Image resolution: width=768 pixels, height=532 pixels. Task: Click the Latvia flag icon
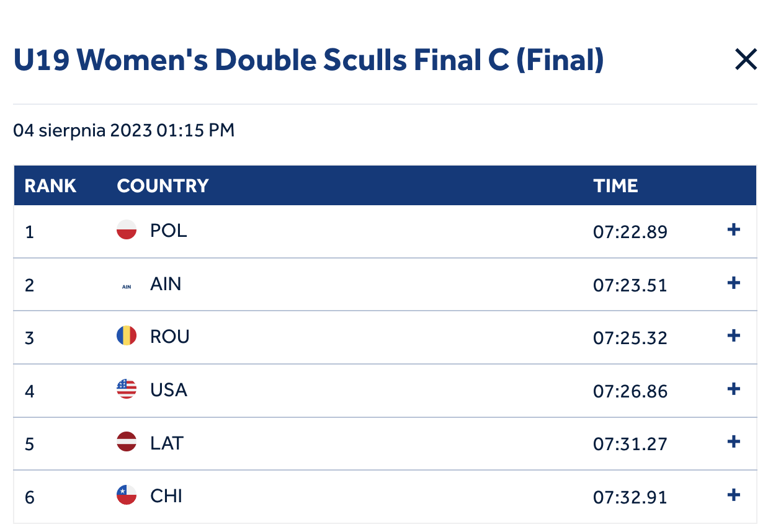127,442
